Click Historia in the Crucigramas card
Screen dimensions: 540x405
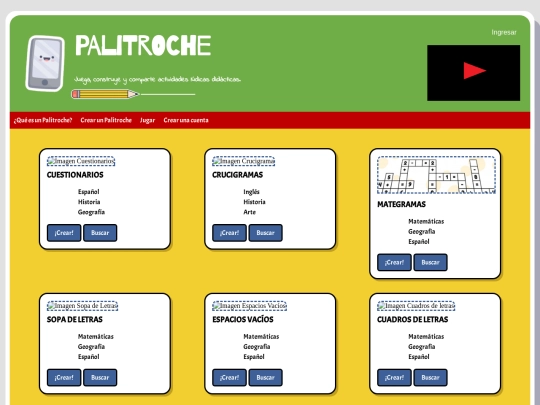pos(254,202)
